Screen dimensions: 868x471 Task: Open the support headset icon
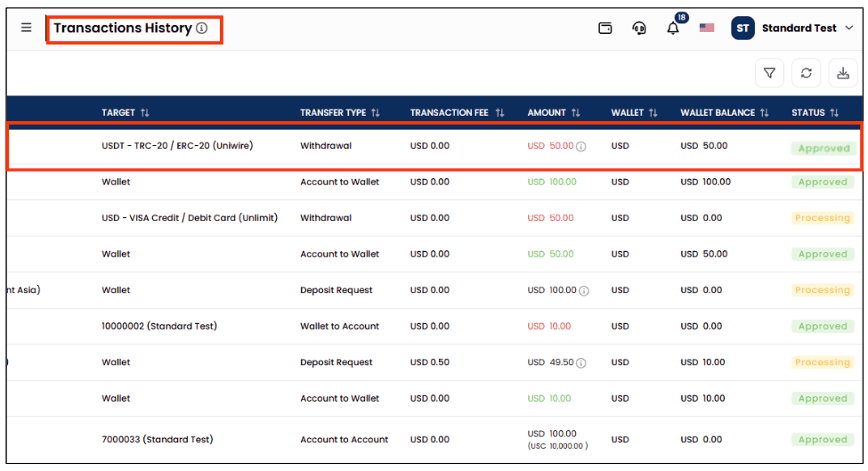coord(639,28)
